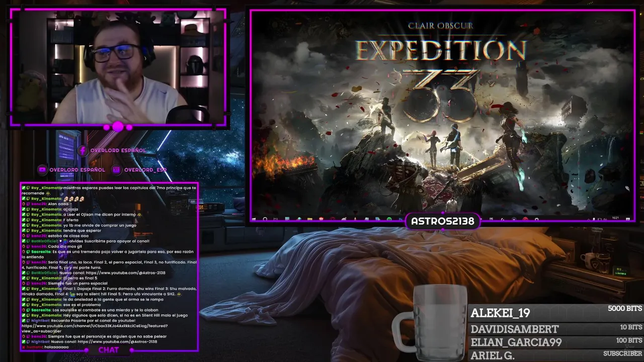644x362 pixels.
Task: Open the yellow File Explorer folder icon
Action: click(x=310, y=219)
